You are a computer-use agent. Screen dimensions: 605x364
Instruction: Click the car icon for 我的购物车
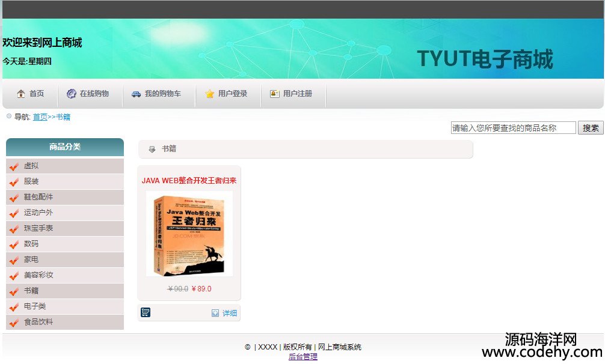pos(136,94)
